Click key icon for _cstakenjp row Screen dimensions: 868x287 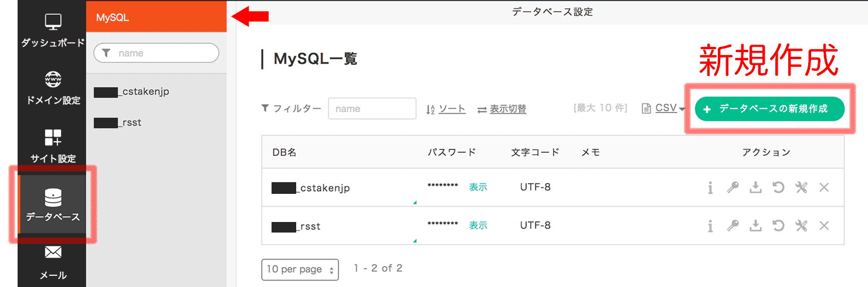(x=733, y=187)
